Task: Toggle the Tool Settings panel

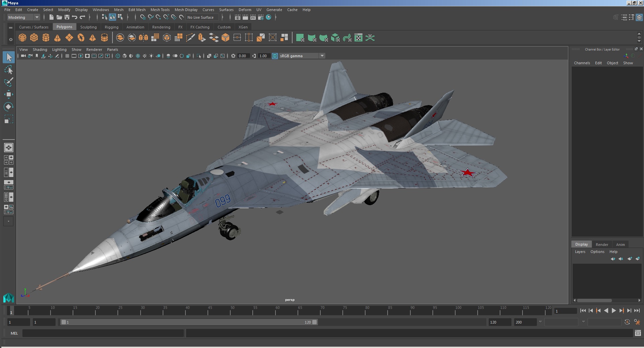Action: point(632,17)
